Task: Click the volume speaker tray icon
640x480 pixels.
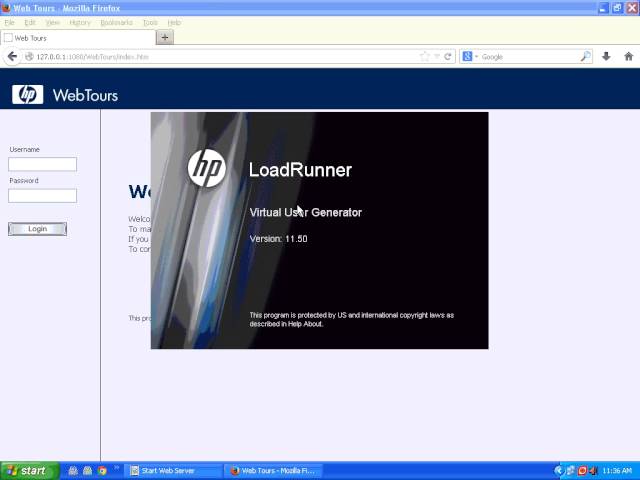Action: 593,471
